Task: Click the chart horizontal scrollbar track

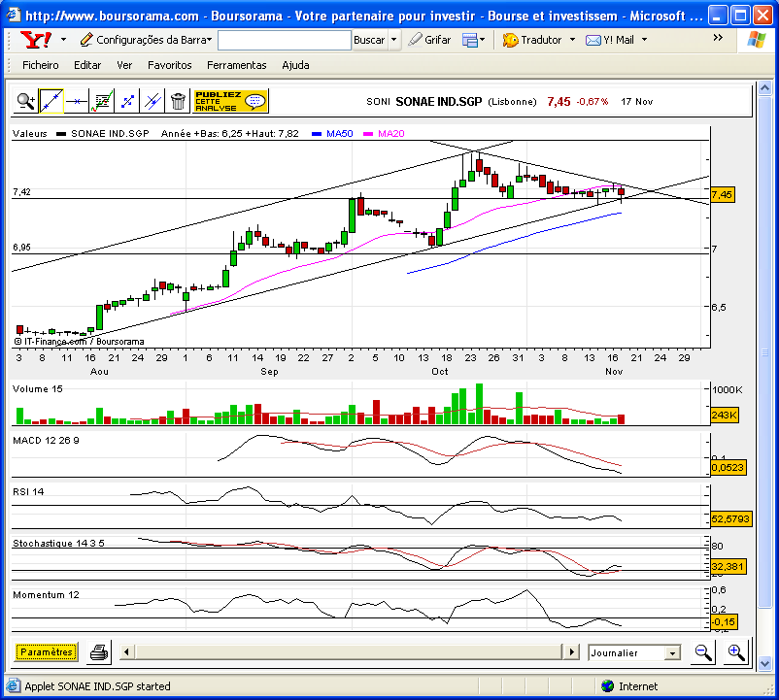Action: [x=348, y=651]
